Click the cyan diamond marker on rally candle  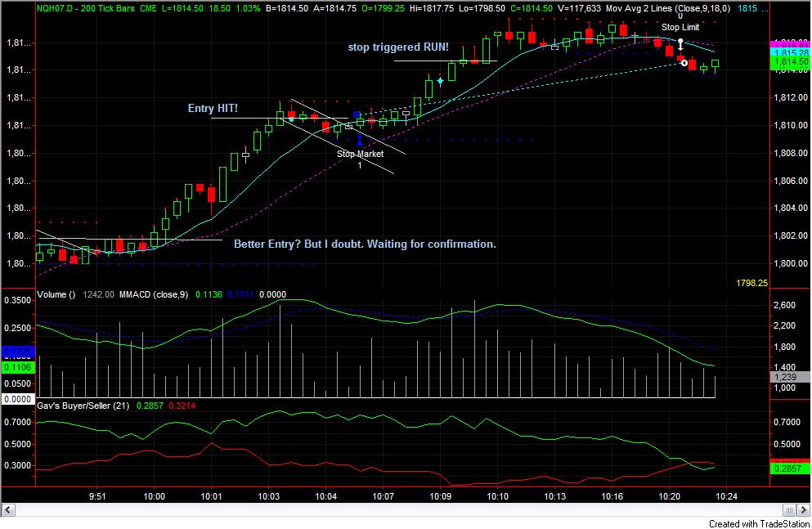click(x=440, y=81)
